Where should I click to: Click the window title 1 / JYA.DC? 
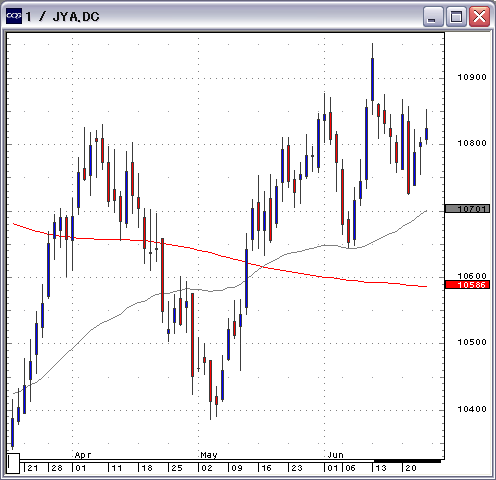pos(62,17)
